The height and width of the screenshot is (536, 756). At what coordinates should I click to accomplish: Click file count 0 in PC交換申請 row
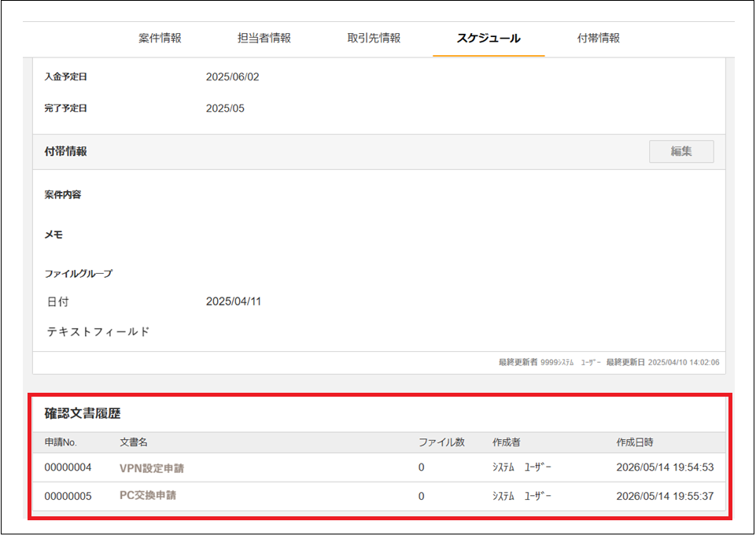click(x=422, y=496)
